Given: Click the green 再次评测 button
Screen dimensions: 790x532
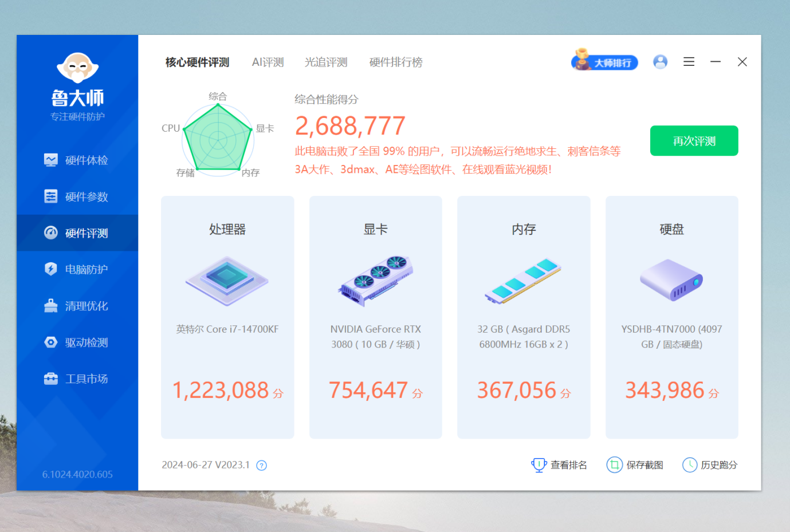Looking at the screenshot, I should 694,141.
